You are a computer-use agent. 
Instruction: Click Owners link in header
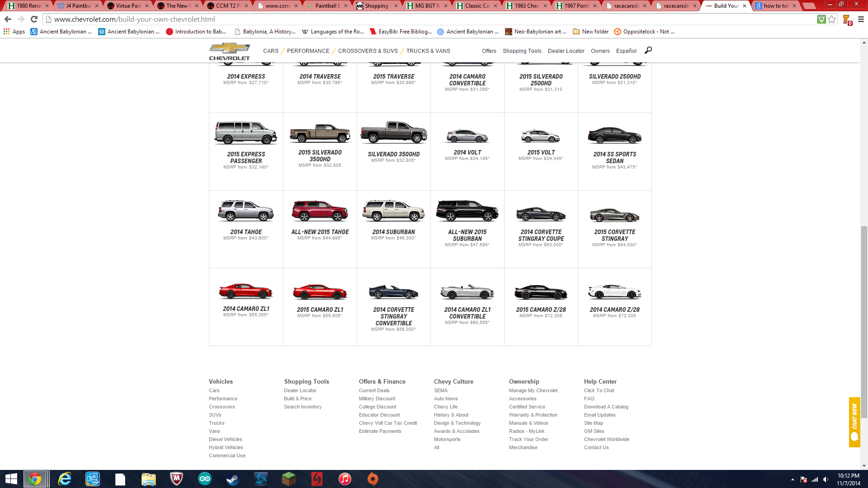600,51
